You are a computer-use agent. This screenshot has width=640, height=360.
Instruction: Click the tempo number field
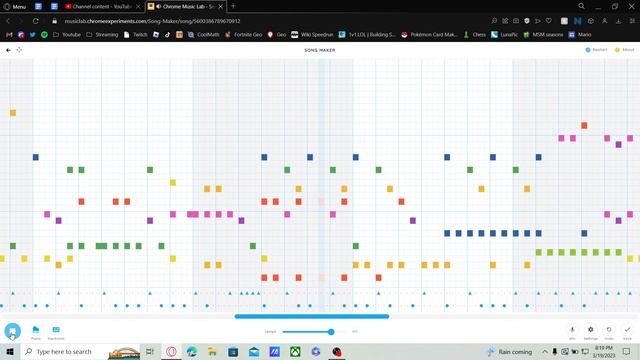[355, 332]
